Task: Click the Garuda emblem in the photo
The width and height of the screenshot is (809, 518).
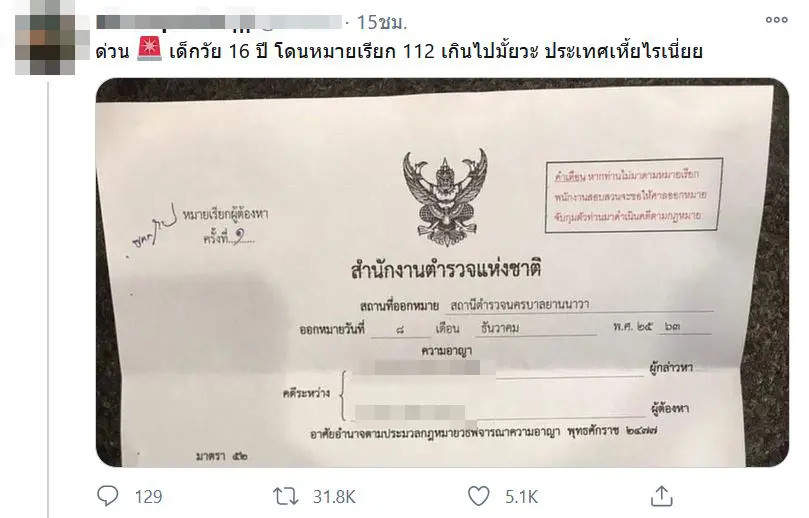Action: pyautogui.click(x=445, y=197)
